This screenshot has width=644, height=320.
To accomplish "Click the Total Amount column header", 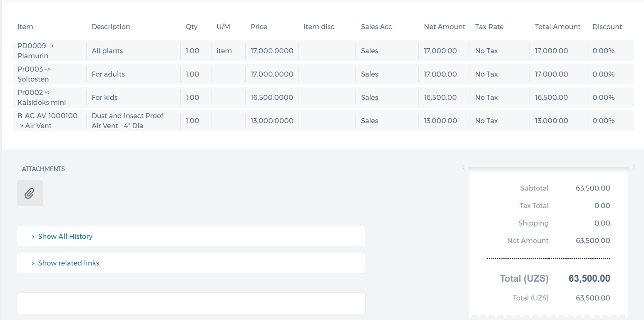I will tap(558, 27).
